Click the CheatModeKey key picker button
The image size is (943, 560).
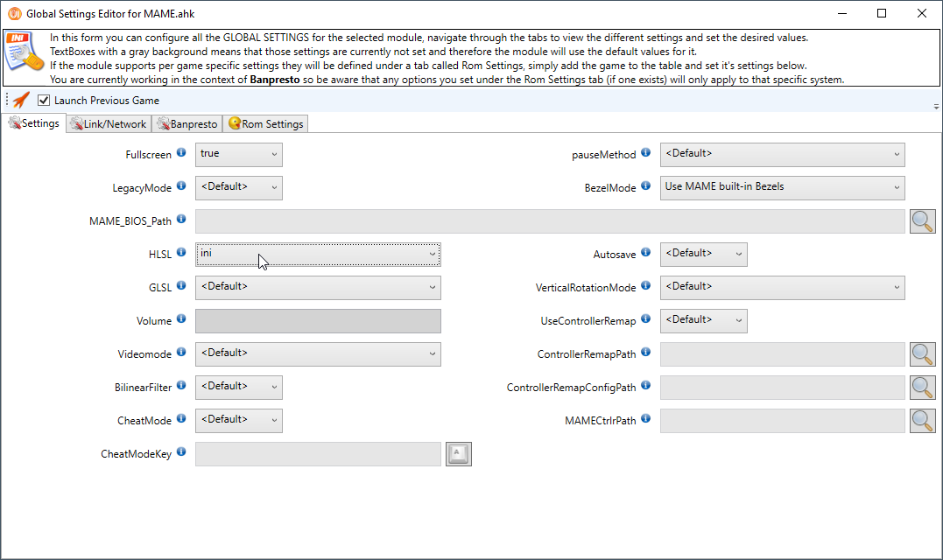click(458, 454)
